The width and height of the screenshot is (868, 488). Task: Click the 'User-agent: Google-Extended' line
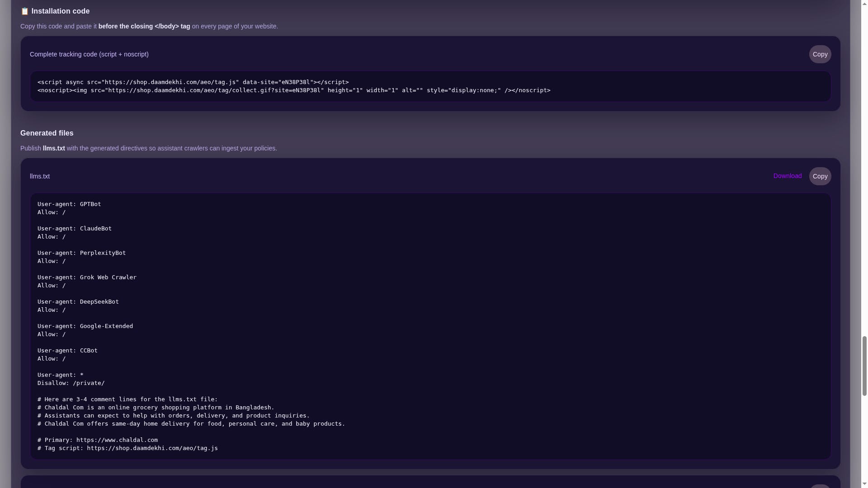[85, 326]
